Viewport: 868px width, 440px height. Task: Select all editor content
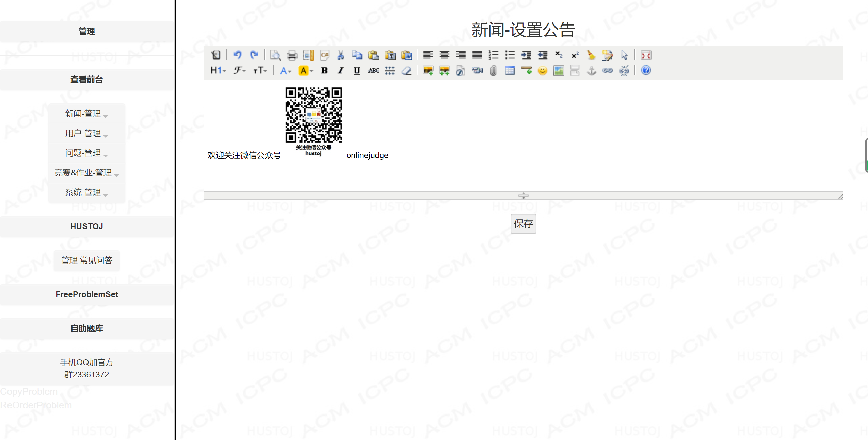point(624,55)
